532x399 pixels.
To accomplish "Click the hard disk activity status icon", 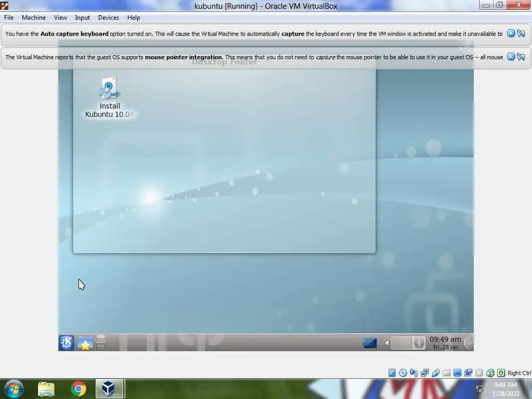I will [392, 373].
